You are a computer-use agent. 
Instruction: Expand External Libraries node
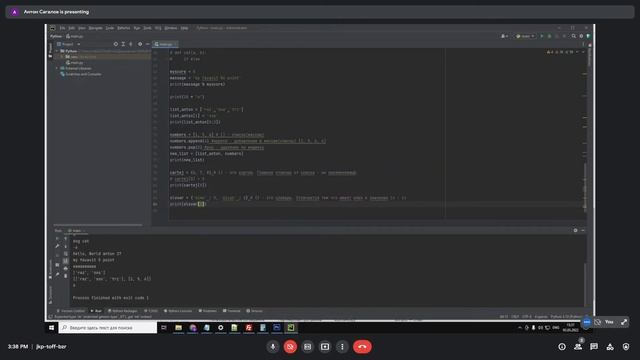pyautogui.click(x=57, y=68)
